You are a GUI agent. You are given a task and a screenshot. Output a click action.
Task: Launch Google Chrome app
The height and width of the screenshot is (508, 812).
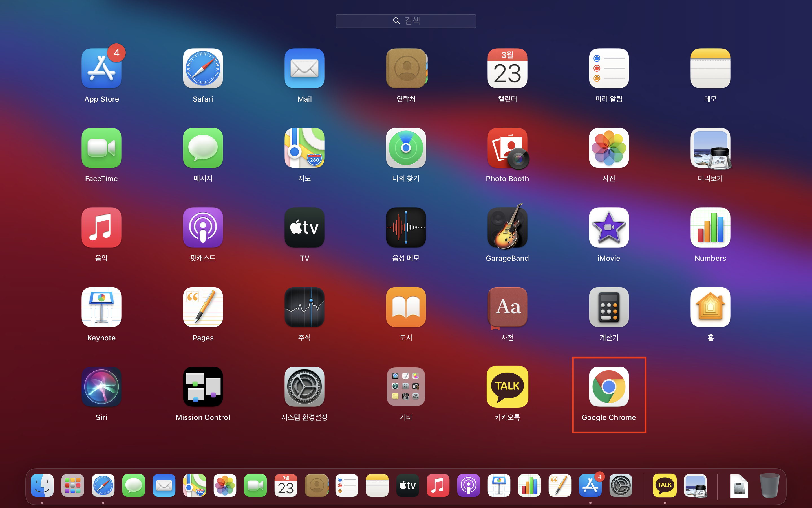coord(609,387)
